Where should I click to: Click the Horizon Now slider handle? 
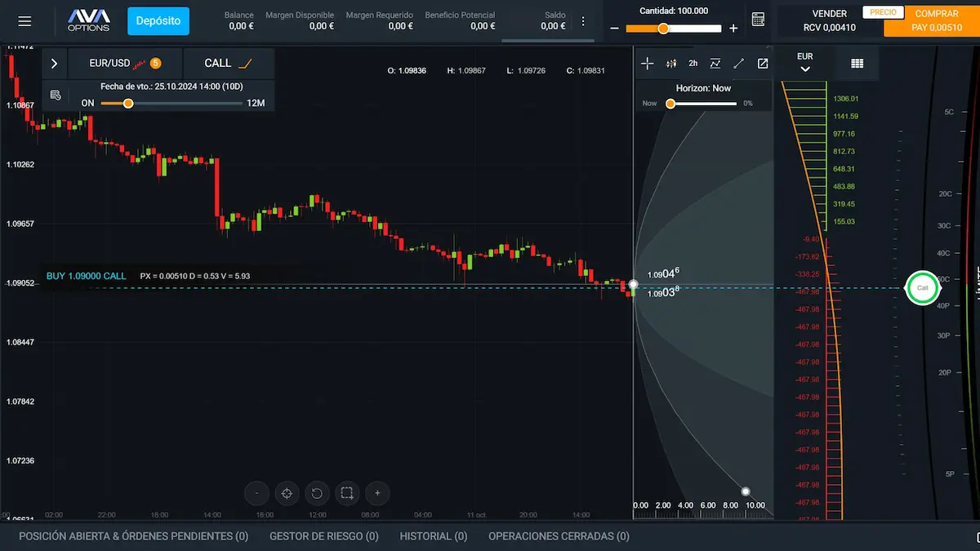pyautogui.click(x=670, y=104)
